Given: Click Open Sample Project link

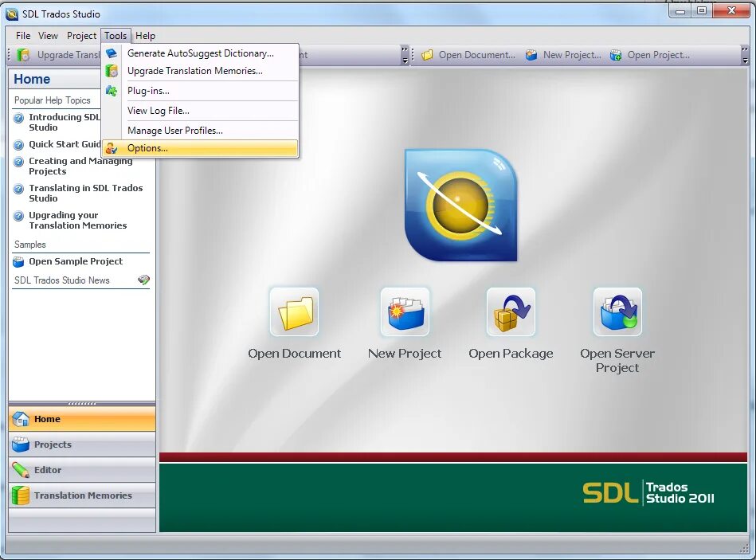Looking at the screenshot, I should 76,261.
